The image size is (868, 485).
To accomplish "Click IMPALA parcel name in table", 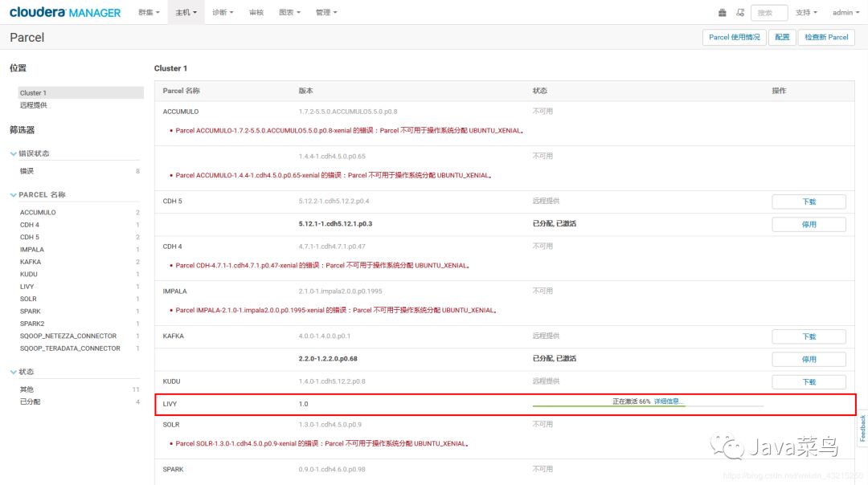I will pyautogui.click(x=174, y=291).
